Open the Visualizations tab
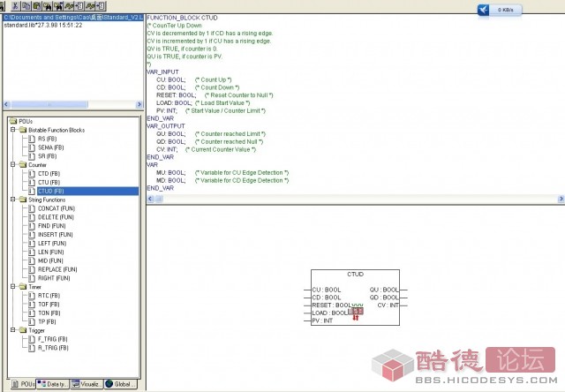Viewport: 565px width, 392px height. (87, 384)
